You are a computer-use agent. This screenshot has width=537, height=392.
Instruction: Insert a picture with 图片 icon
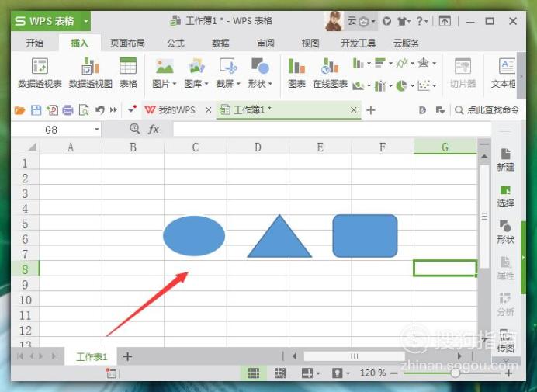(x=165, y=66)
